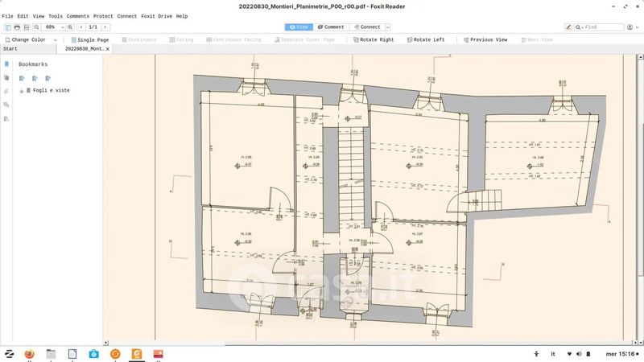Viewport: 644px width, 362px height.
Task: Switch to Comment mode toggle
Action: (329, 27)
